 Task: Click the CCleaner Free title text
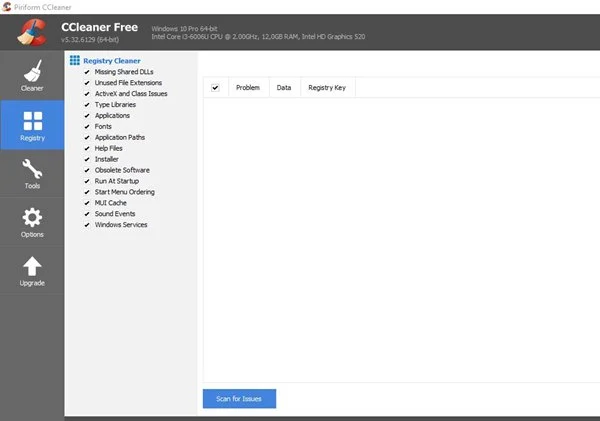[99, 27]
